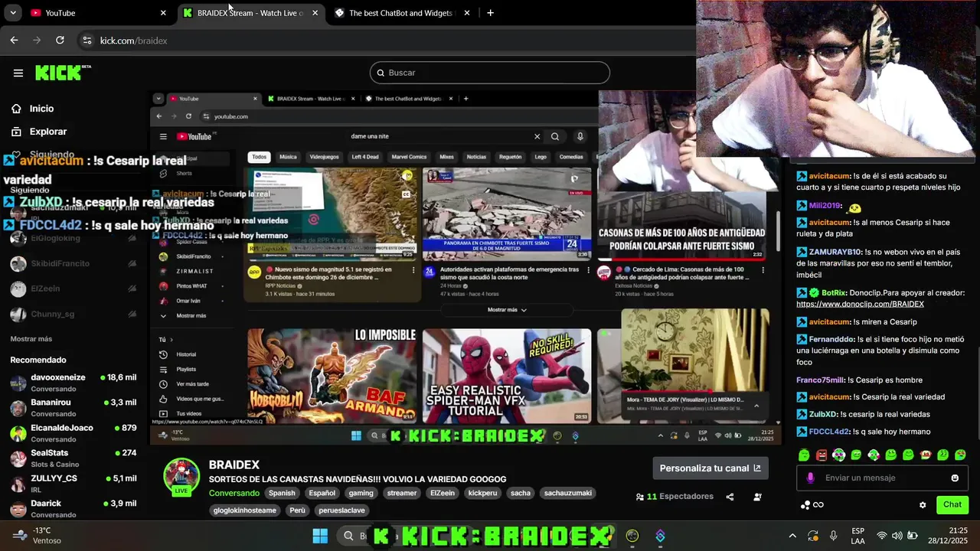
Task: Click the Inicio house icon
Action: coord(16,109)
